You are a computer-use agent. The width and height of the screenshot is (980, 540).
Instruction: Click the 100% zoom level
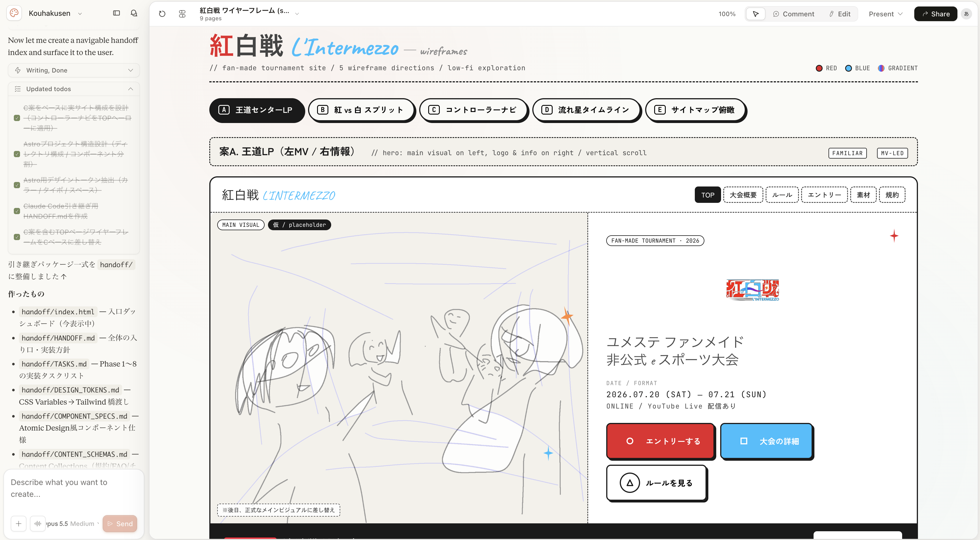click(727, 14)
